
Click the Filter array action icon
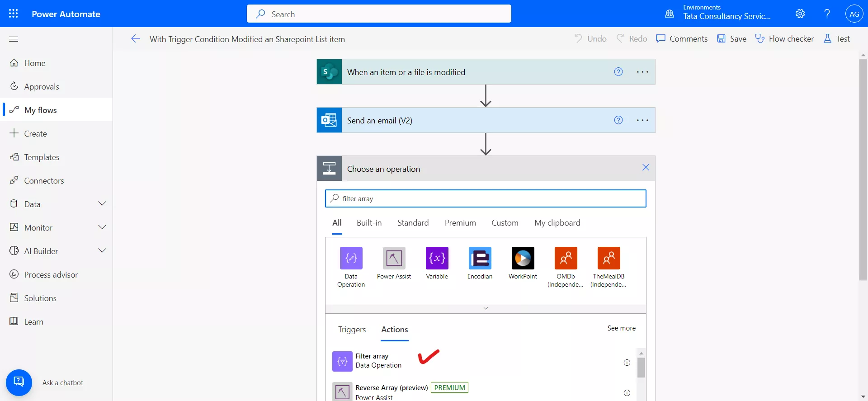pyautogui.click(x=342, y=361)
